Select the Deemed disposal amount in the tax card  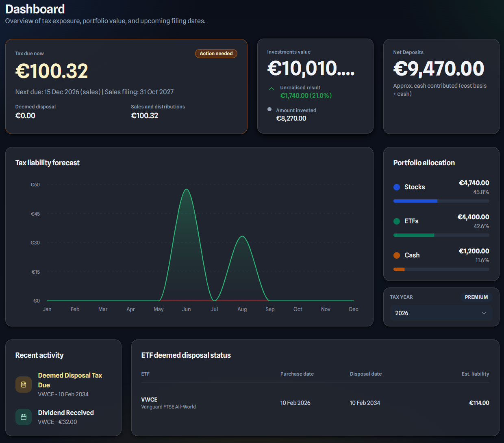(x=25, y=115)
